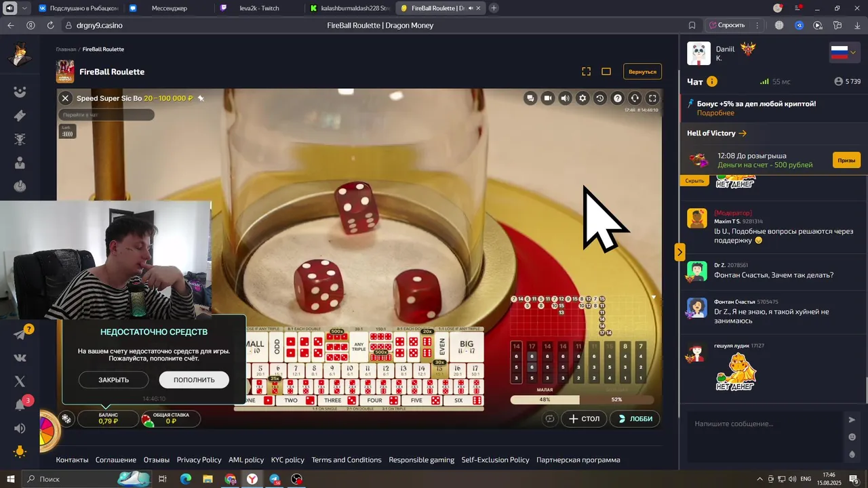Toggle the video camera icon in game toolbar
Viewport: 868px width, 488px height.
tap(548, 98)
